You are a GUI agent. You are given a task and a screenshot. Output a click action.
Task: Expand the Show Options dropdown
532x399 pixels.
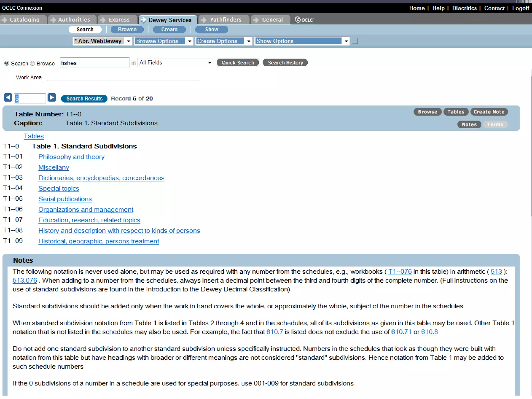point(302,41)
